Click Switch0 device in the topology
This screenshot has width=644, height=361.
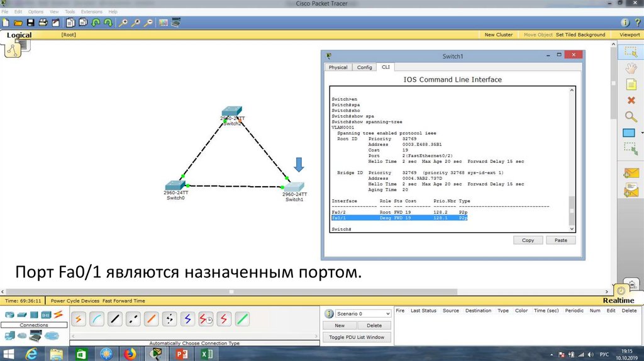click(175, 186)
